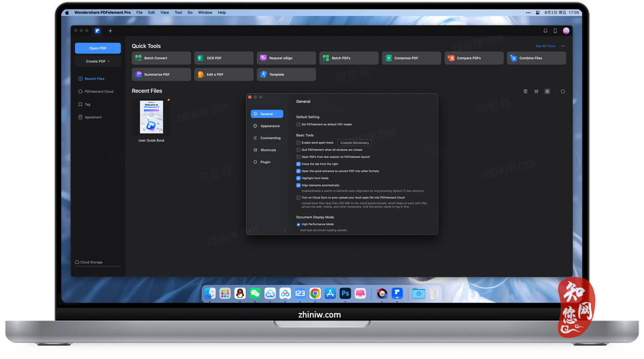Image resolution: width=644 pixels, height=359 pixels.
Task: Open the User Guide Book thumbnail
Action: [x=151, y=117]
